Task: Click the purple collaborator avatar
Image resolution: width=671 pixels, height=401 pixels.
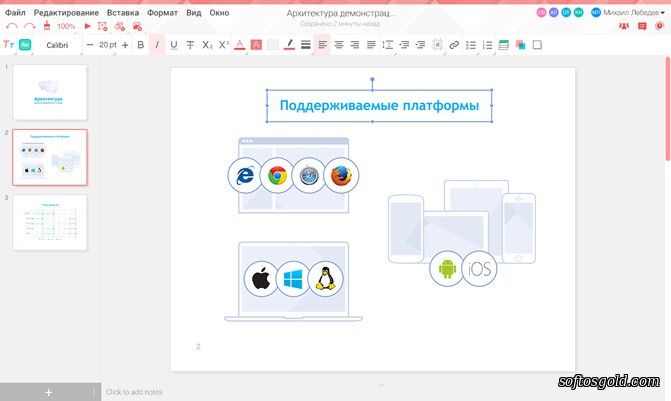Action: (x=554, y=12)
